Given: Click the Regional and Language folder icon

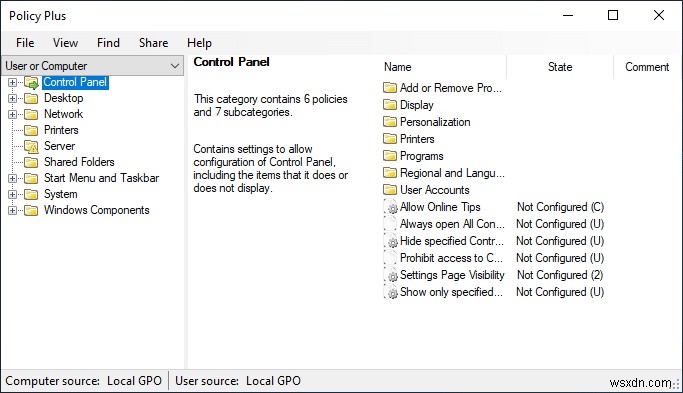Looking at the screenshot, I should tap(390, 173).
